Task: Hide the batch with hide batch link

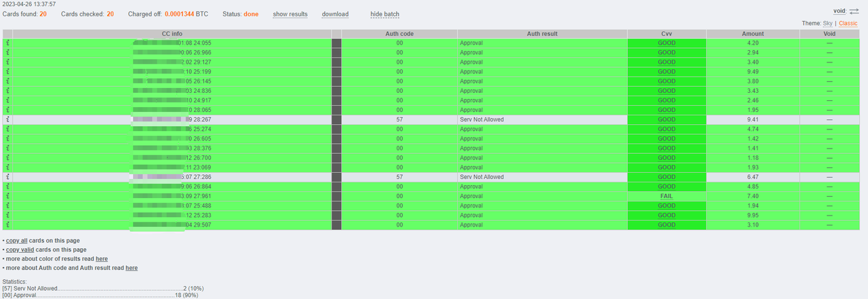Action: 385,14
